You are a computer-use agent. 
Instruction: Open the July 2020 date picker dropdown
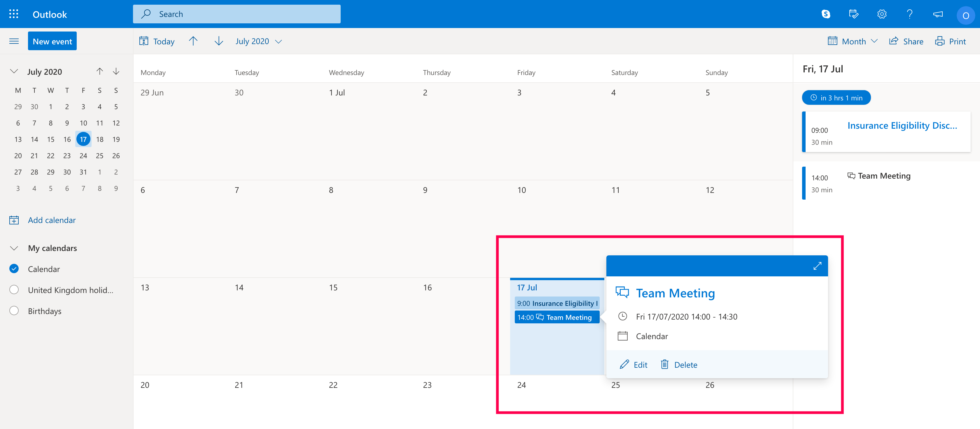(x=258, y=41)
